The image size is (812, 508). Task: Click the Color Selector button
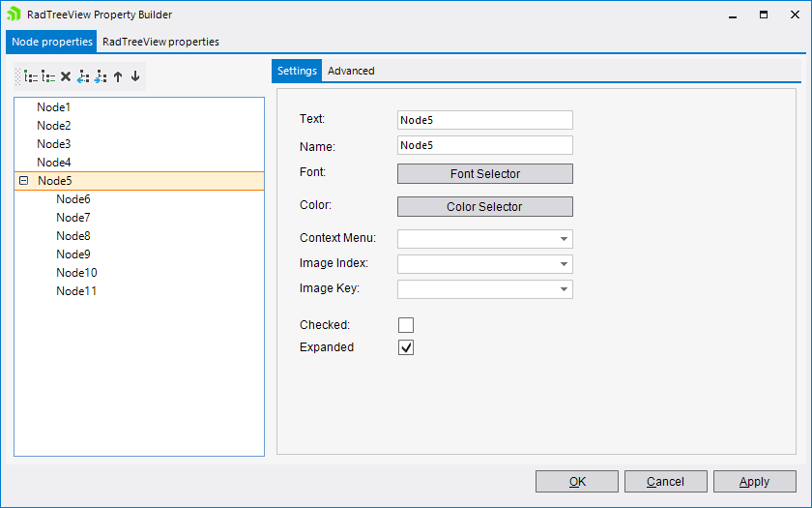pyautogui.click(x=484, y=206)
